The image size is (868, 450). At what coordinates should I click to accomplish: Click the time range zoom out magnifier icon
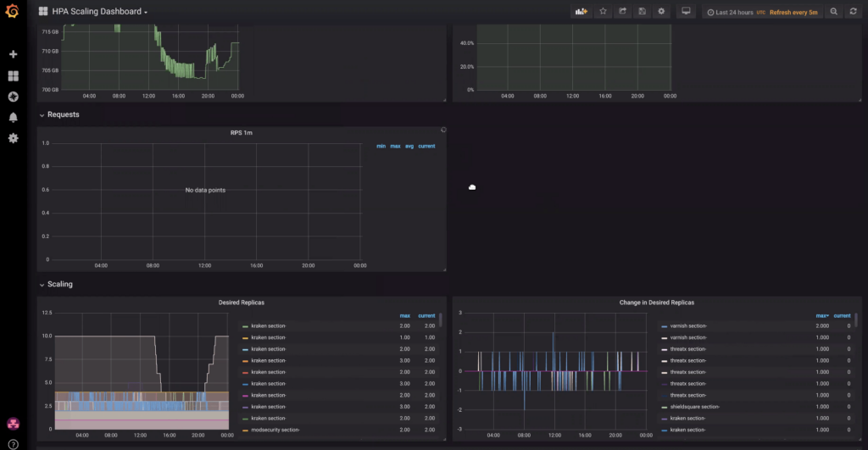click(x=834, y=12)
